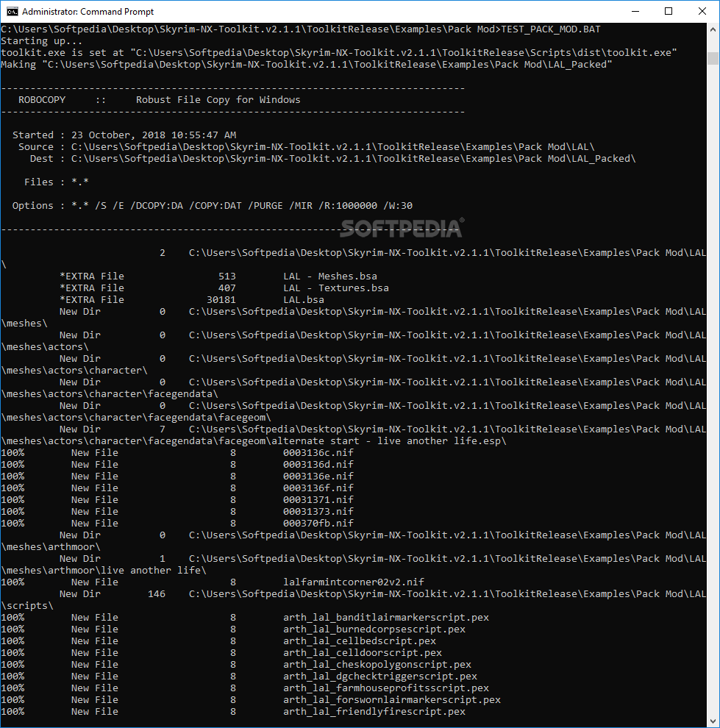The image size is (720, 728).
Task: Click the 'toolkit.exe is set at' line
Action: click(339, 53)
